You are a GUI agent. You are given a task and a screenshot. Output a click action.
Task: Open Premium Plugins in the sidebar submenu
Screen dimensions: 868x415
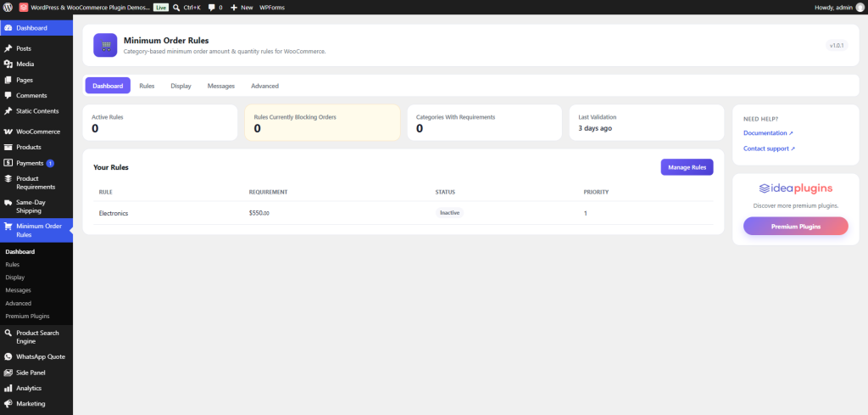coord(27,316)
